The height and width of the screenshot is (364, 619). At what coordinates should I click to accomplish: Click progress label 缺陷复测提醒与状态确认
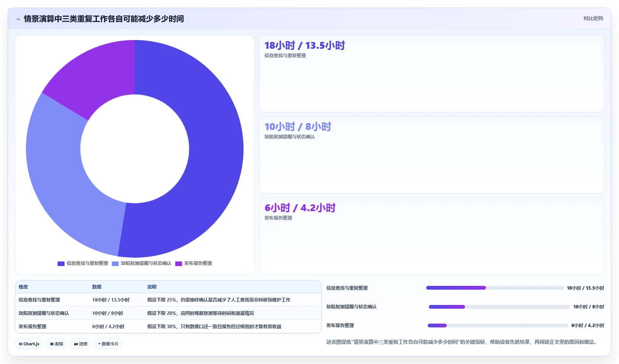point(351,307)
